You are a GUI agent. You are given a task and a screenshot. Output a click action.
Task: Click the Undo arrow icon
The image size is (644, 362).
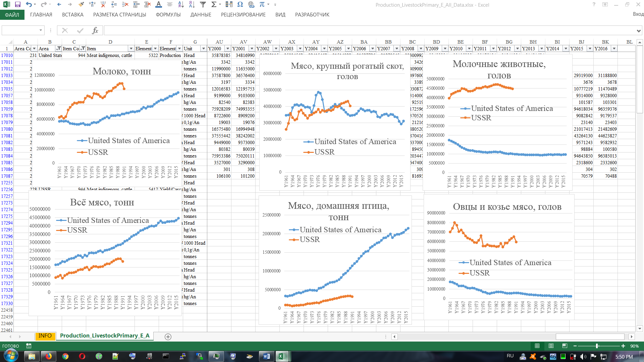click(x=29, y=5)
